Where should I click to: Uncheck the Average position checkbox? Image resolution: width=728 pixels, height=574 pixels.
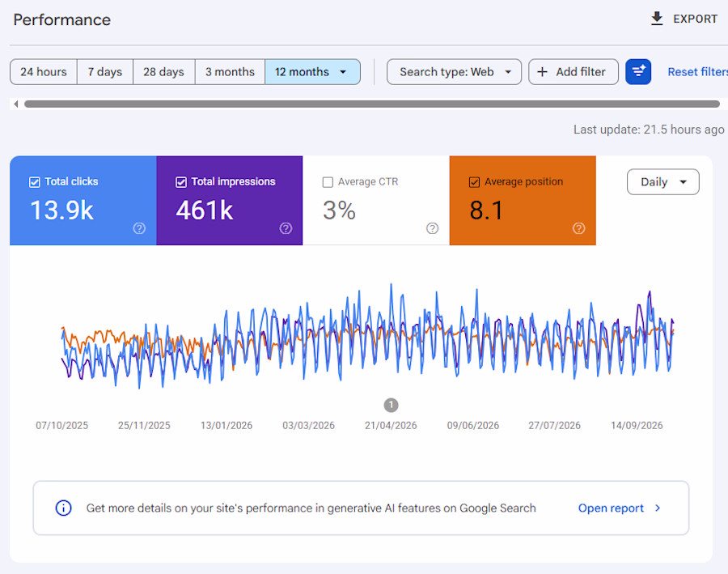point(474,182)
